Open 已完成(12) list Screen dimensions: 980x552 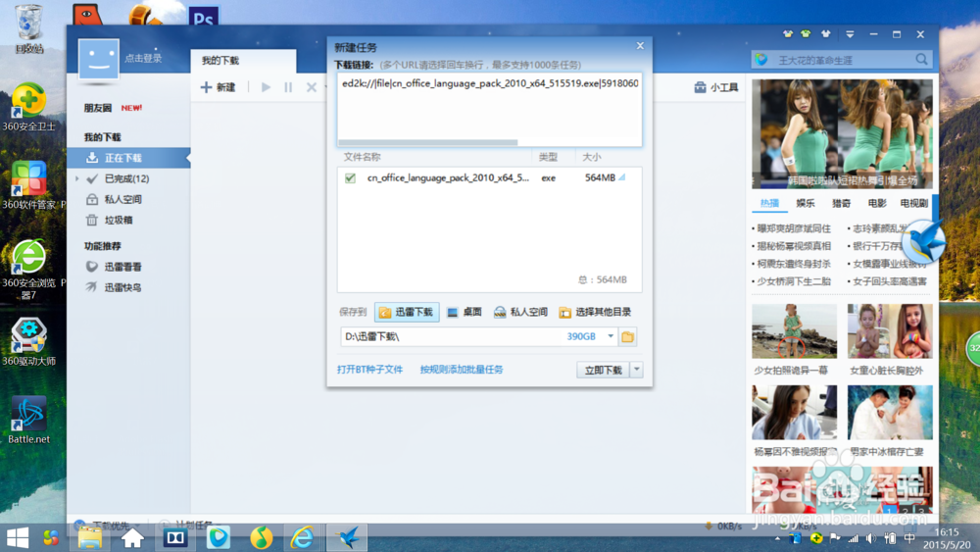point(126,178)
